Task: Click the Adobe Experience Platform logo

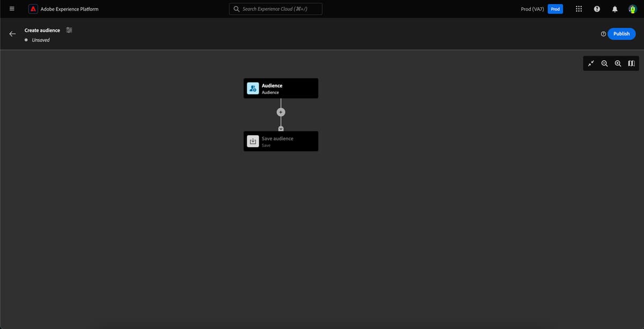Action: click(x=32, y=9)
